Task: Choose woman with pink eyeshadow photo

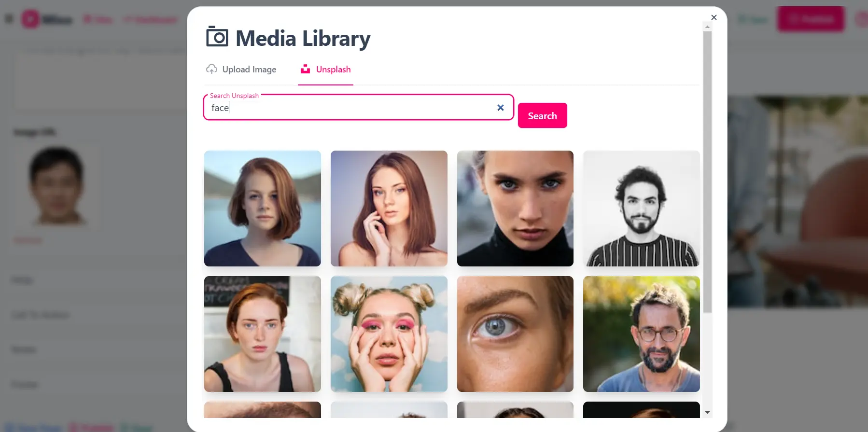Action: click(389, 334)
